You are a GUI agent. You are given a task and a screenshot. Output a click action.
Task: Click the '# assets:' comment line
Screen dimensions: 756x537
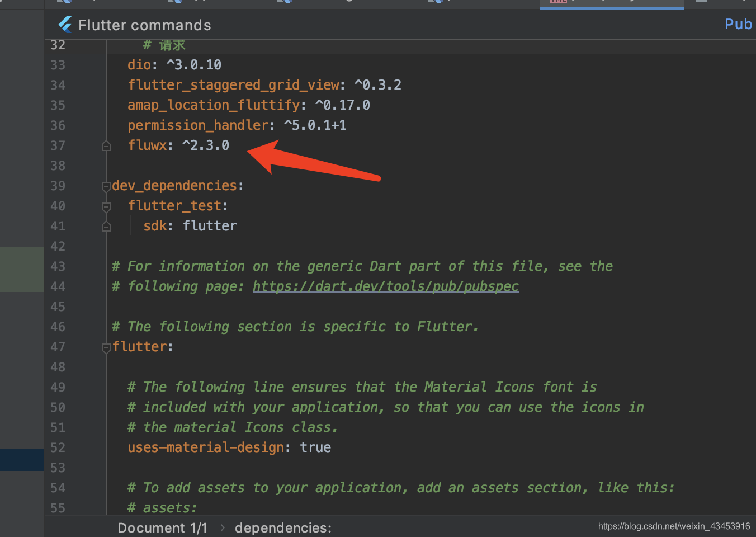pyautogui.click(x=162, y=507)
